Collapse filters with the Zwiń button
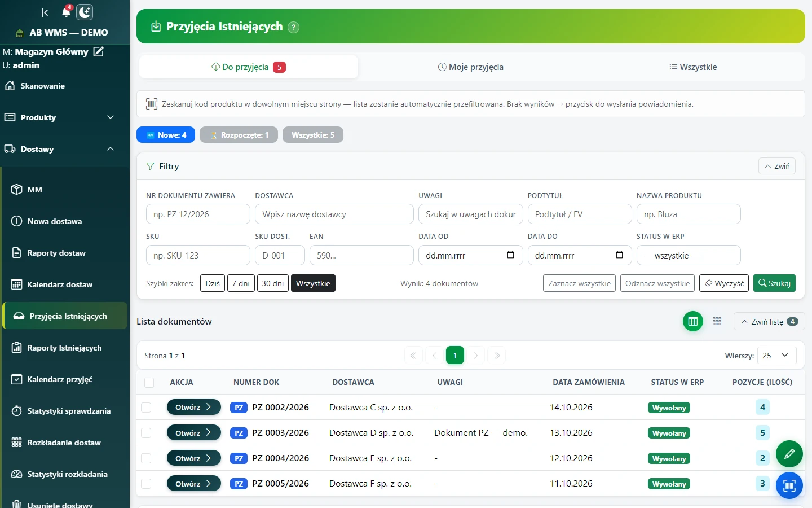Viewport: 812px width, 508px height. point(777,166)
